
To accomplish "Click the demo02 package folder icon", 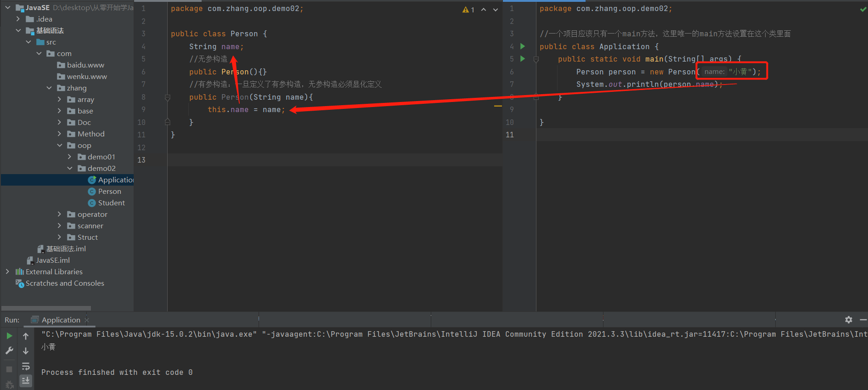I will [x=82, y=168].
